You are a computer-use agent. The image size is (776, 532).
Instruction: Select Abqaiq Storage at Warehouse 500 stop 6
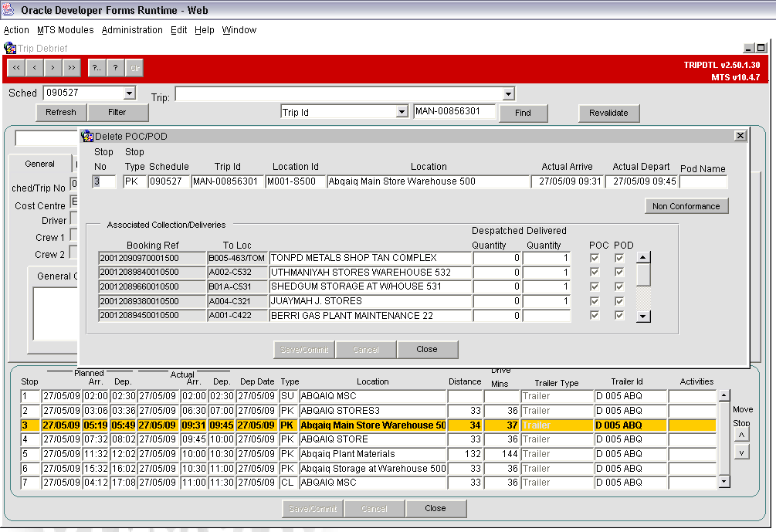(x=373, y=468)
